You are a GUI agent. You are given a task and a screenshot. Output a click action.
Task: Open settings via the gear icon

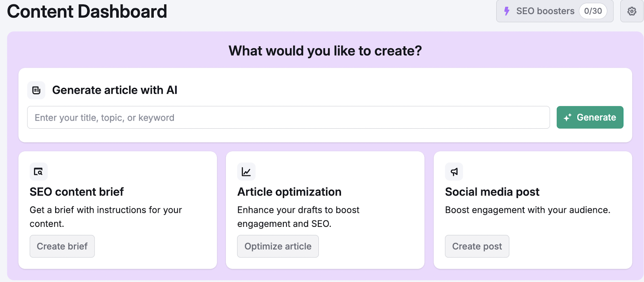[x=632, y=11]
